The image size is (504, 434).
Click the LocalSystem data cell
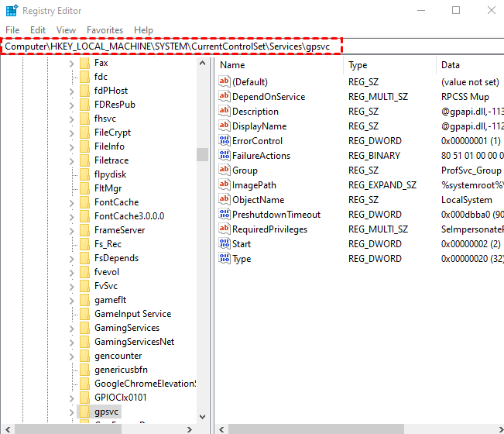(x=466, y=200)
